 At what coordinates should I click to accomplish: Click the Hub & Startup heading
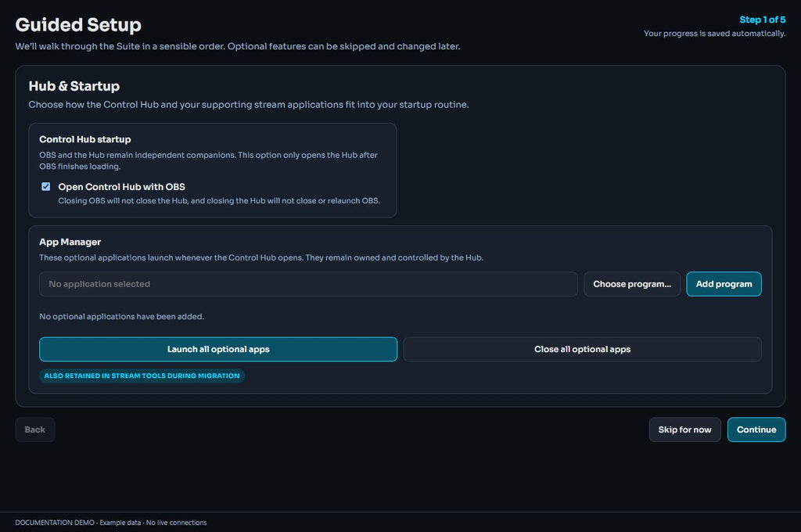74,86
